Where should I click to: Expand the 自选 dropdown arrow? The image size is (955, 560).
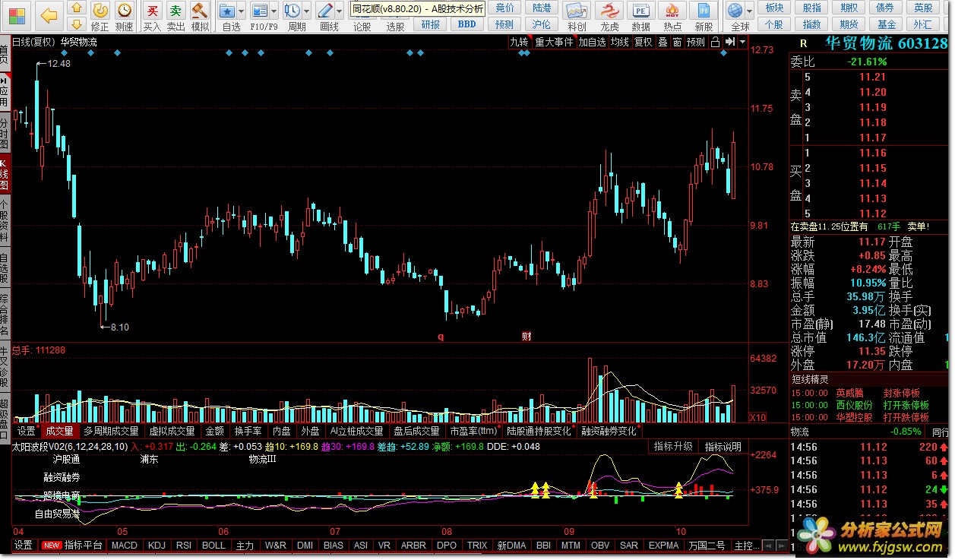242,12
